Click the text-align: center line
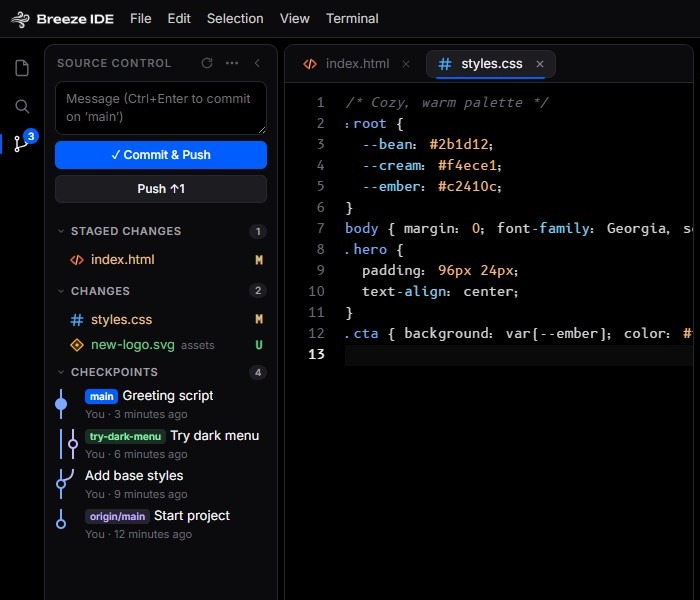Screen dimensions: 700x600 click(440, 292)
